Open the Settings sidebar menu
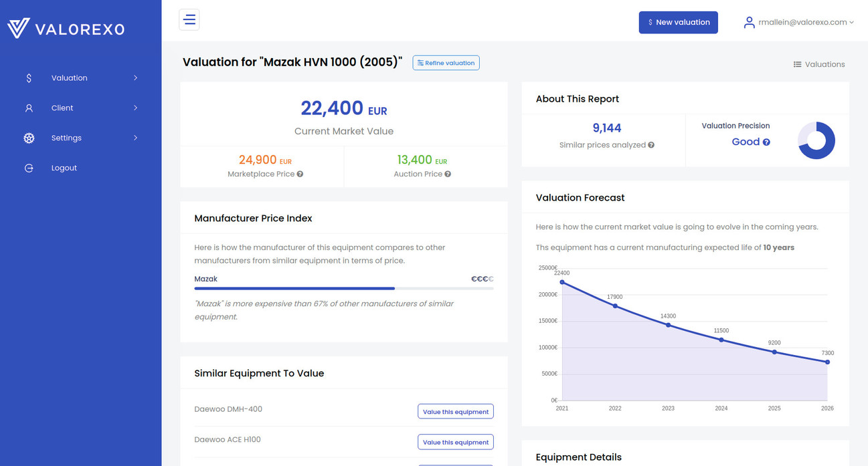This screenshot has height=466, width=868. click(x=81, y=138)
